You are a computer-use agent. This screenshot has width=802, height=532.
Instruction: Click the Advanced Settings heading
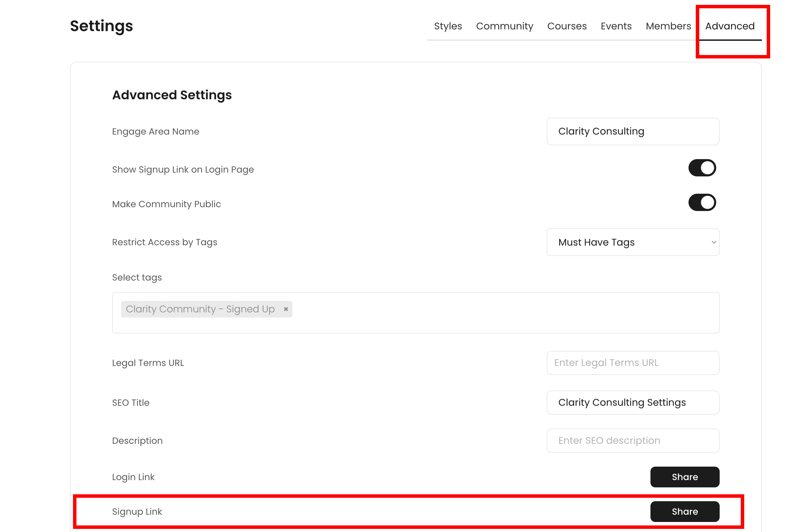[x=172, y=95]
